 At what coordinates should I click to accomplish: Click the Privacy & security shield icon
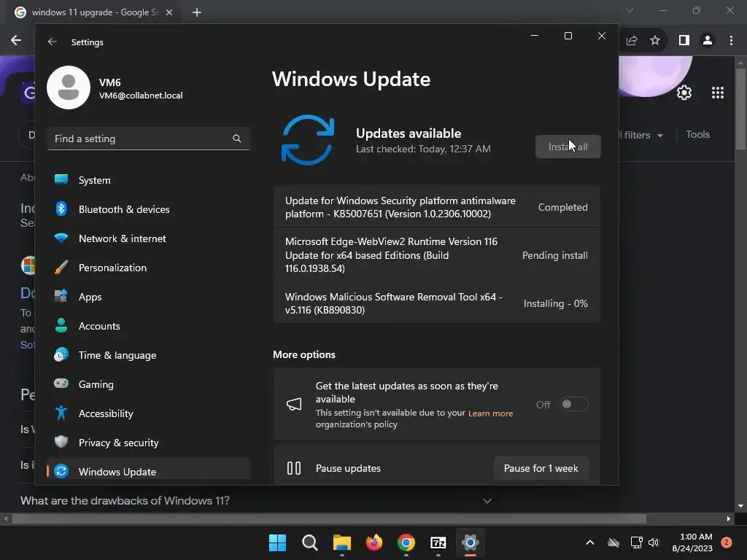61,442
